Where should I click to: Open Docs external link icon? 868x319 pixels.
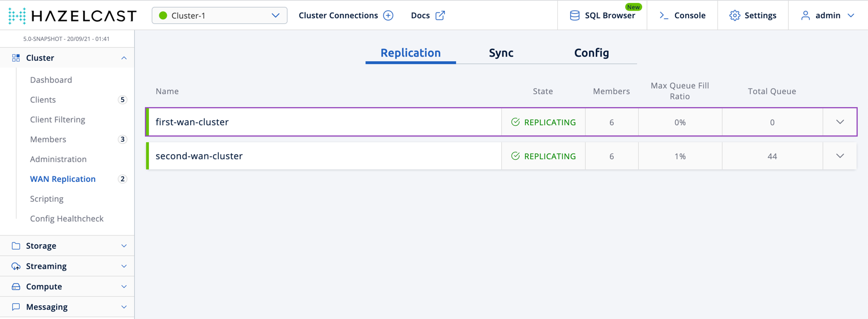(x=440, y=15)
